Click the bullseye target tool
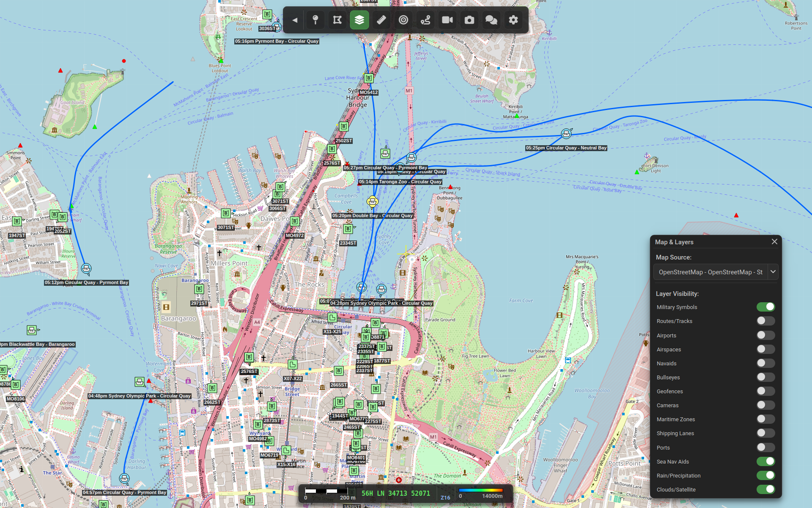The image size is (812, 508). point(403,20)
